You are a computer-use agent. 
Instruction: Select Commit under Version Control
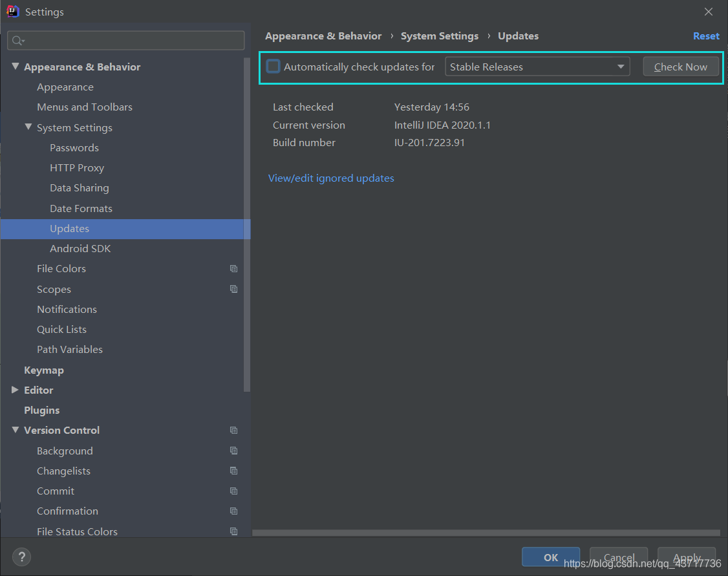pyautogui.click(x=55, y=491)
